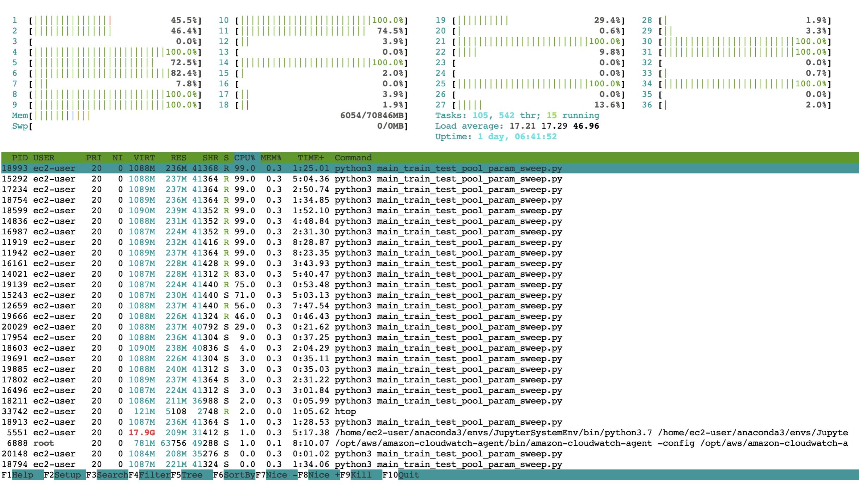Click the Tasks count line
The image size is (859, 504).
(x=517, y=115)
